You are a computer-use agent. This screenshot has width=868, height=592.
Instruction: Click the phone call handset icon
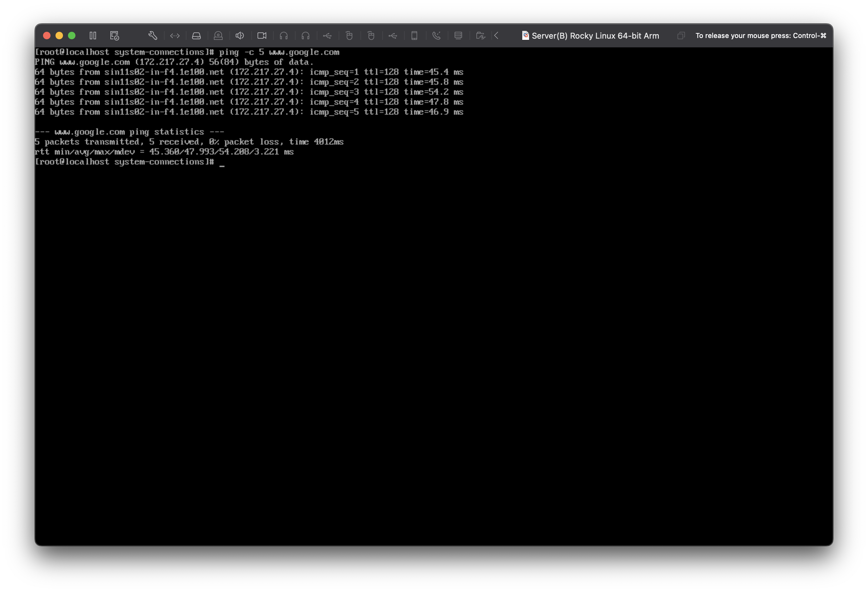436,36
